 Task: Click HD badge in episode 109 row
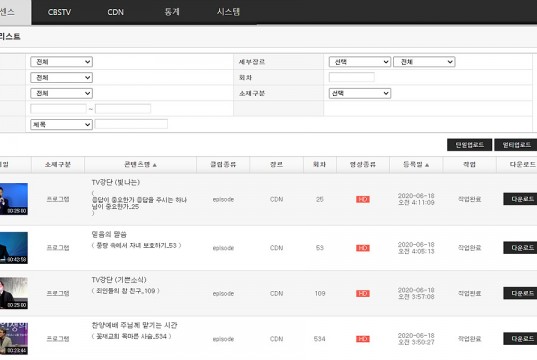click(363, 294)
